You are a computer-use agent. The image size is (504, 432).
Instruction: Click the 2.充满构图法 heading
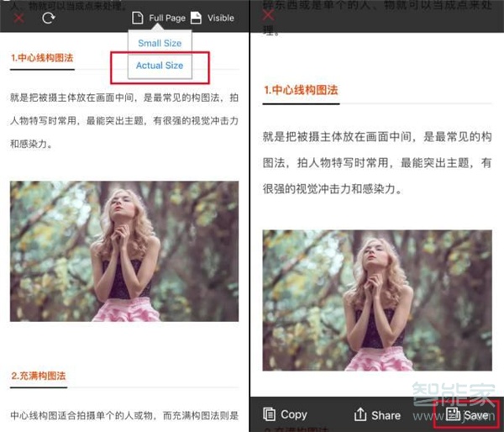(39, 375)
